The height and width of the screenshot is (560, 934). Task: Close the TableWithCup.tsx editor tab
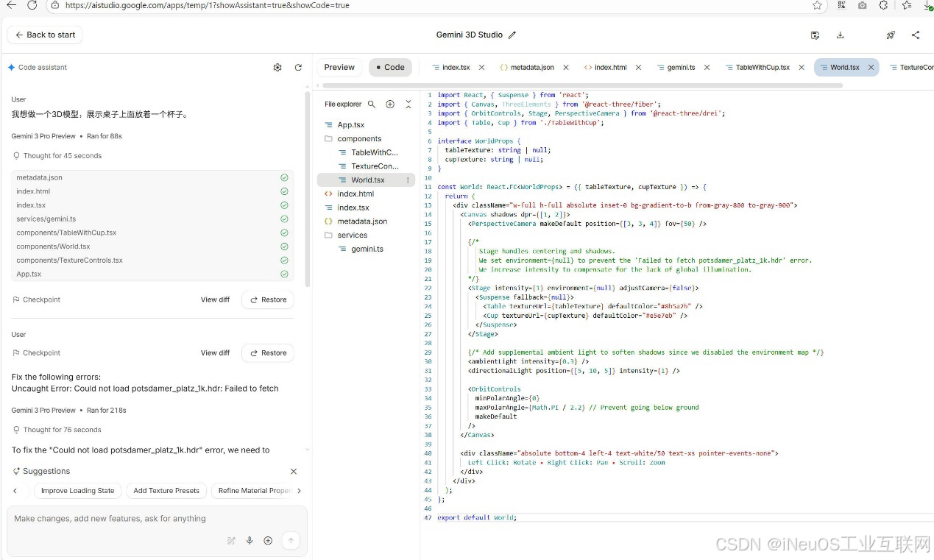801,67
